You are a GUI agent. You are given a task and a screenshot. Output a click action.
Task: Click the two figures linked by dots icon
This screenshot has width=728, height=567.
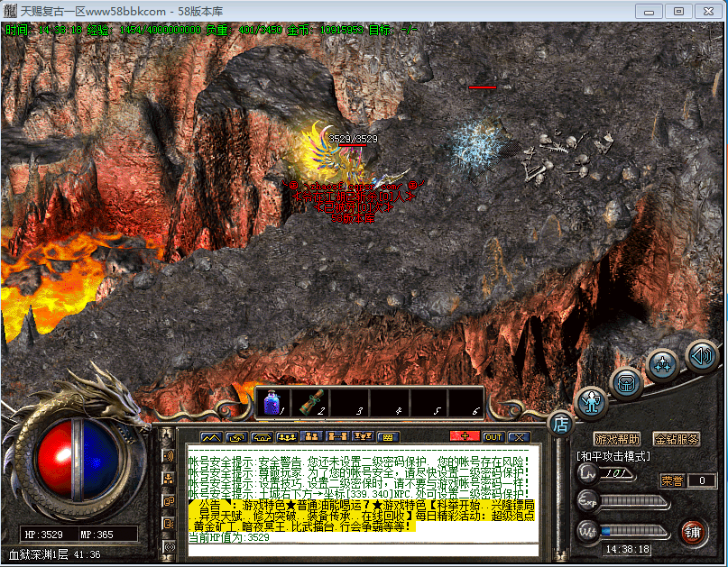[337, 437]
